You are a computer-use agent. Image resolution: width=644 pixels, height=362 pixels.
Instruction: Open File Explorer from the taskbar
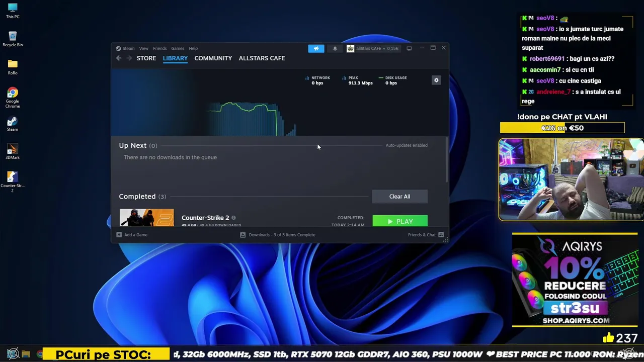26,354
